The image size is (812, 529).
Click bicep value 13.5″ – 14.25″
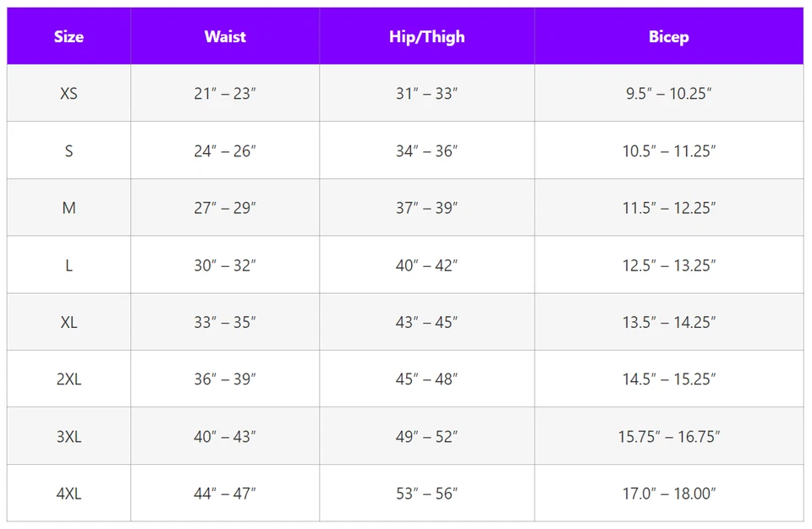[x=668, y=322]
